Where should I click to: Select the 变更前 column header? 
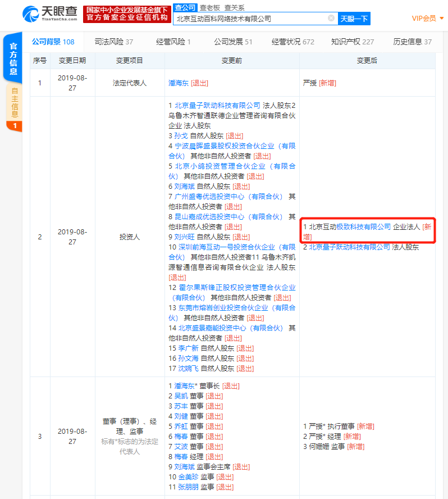tap(232, 61)
